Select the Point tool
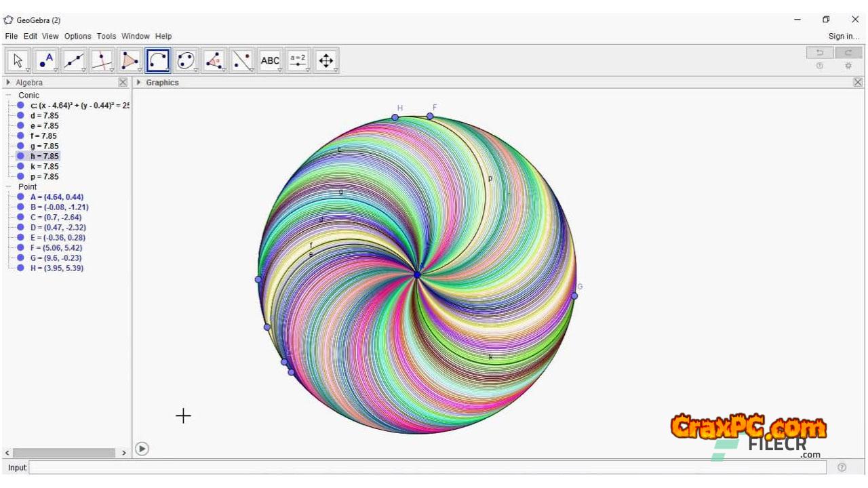The width and height of the screenshot is (868, 488). [46, 60]
